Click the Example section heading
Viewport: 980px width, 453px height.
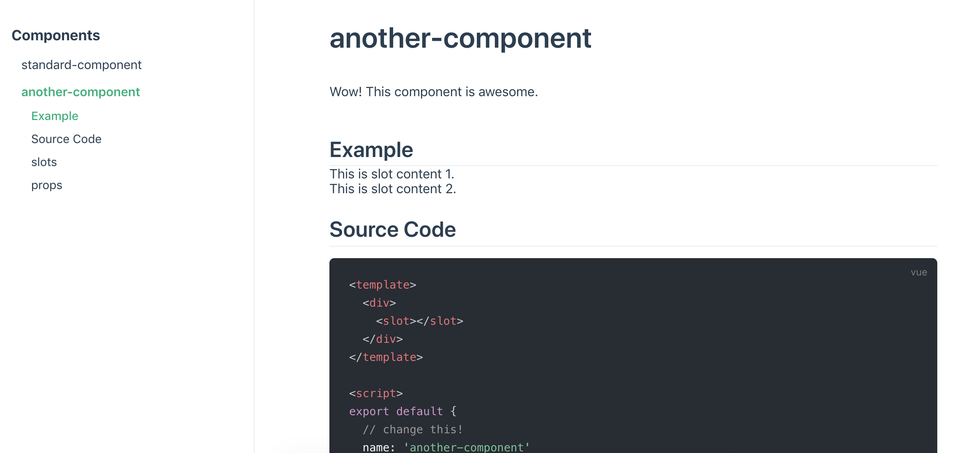(x=371, y=149)
